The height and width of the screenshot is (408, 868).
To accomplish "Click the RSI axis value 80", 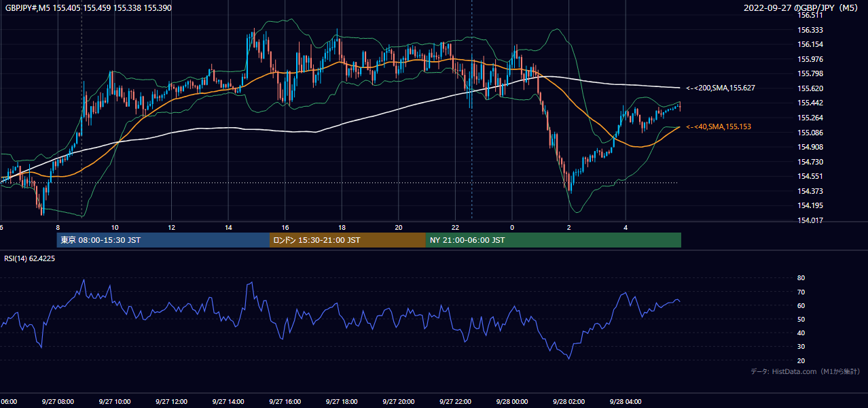I will pos(801,278).
